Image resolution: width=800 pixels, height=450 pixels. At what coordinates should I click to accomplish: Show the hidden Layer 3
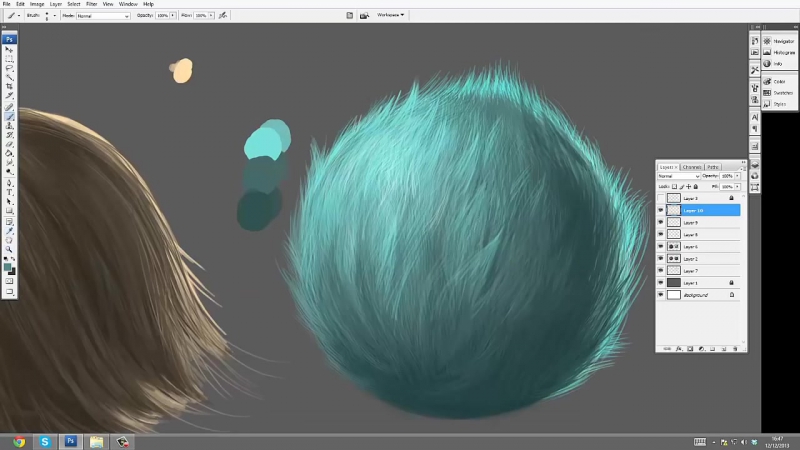[x=660, y=199]
